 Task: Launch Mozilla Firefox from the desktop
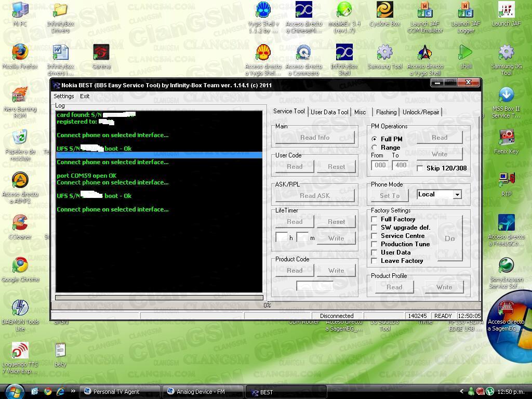tap(20, 56)
